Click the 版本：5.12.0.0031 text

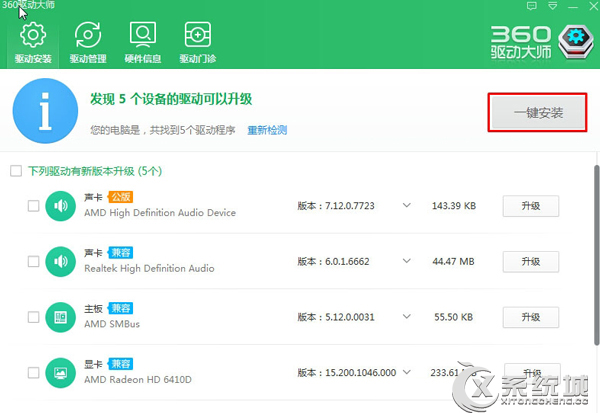[336, 317]
